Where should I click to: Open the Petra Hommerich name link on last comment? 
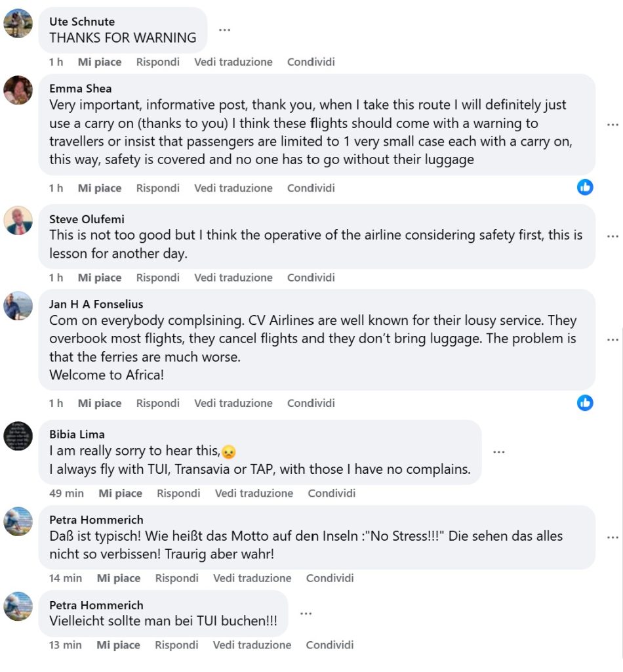tap(96, 605)
